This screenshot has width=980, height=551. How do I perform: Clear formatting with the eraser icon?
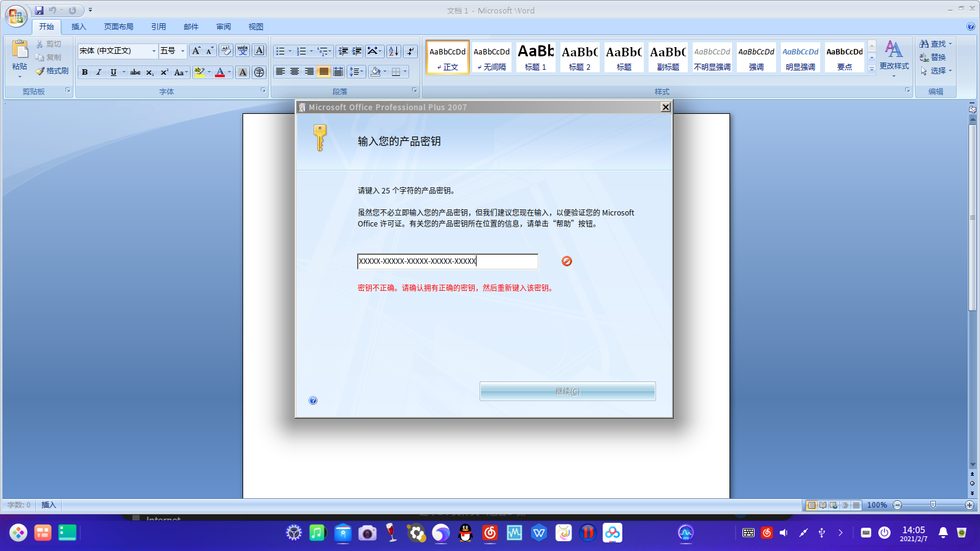coord(226,51)
